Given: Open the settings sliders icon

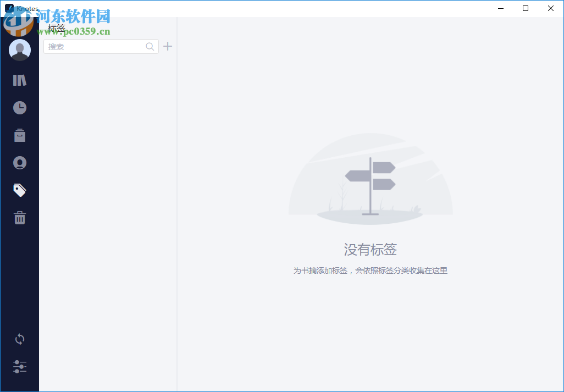Looking at the screenshot, I should pyautogui.click(x=19, y=367).
